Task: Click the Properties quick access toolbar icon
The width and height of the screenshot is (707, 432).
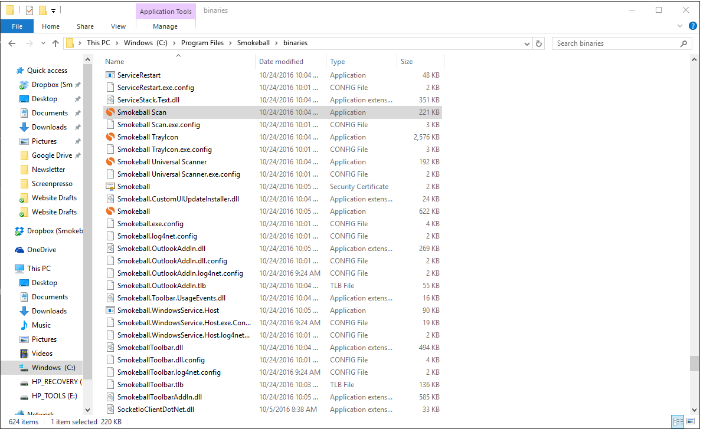Action: pyautogui.click(x=29, y=10)
